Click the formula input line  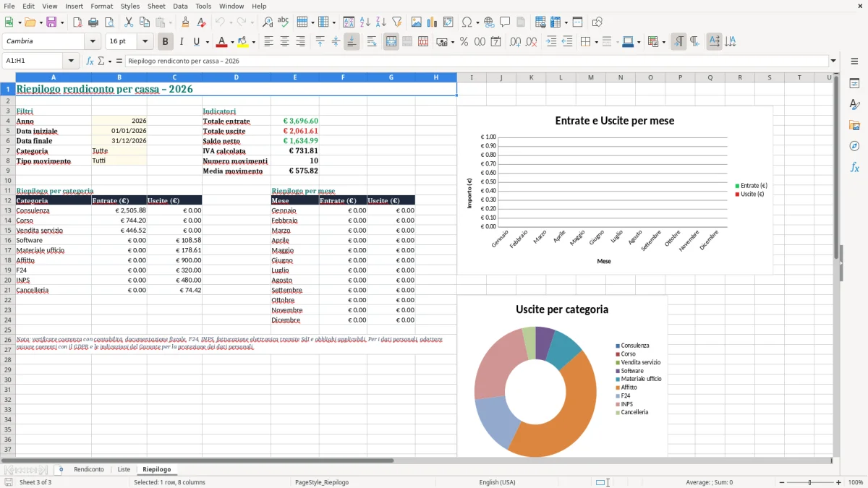coord(475,61)
